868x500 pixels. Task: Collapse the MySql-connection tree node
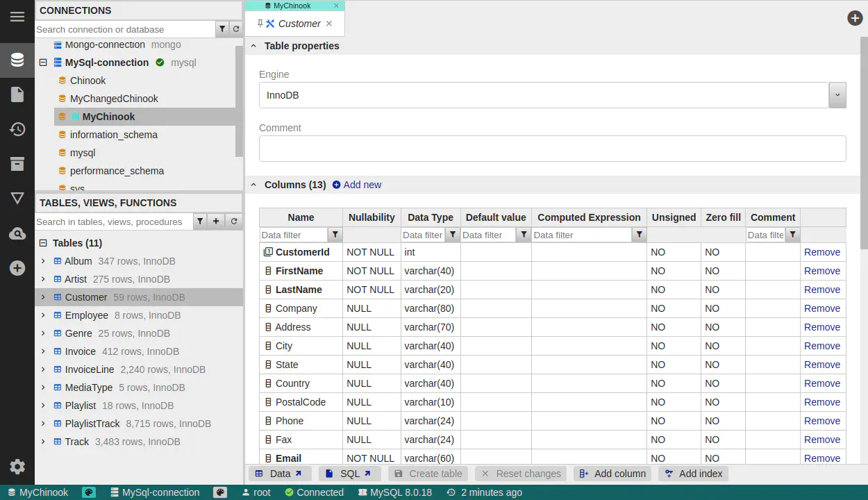(x=43, y=62)
